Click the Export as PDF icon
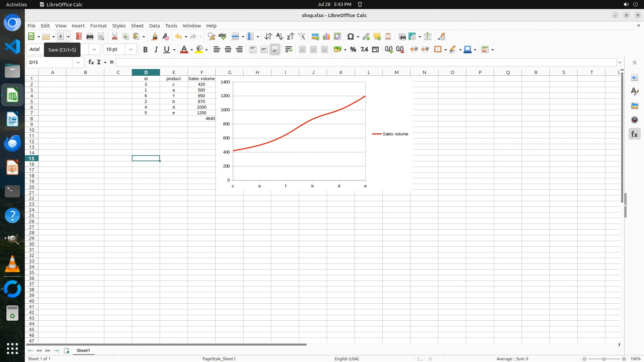Viewport: 644px width, 362px height. click(79, 37)
